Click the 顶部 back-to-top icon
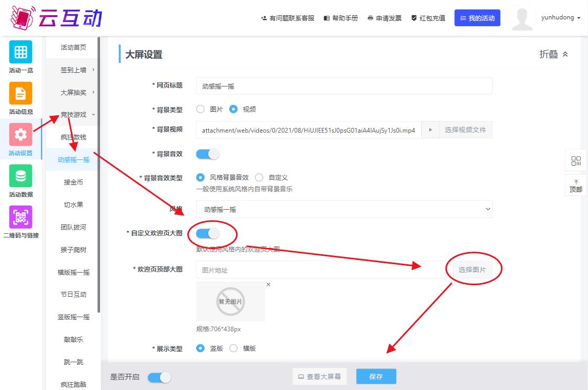 pyautogui.click(x=576, y=186)
